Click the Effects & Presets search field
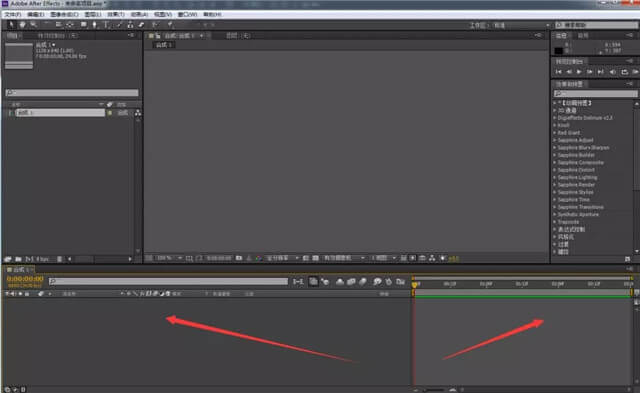This screenshot has width=640, height=393. [x=595, y=93]
